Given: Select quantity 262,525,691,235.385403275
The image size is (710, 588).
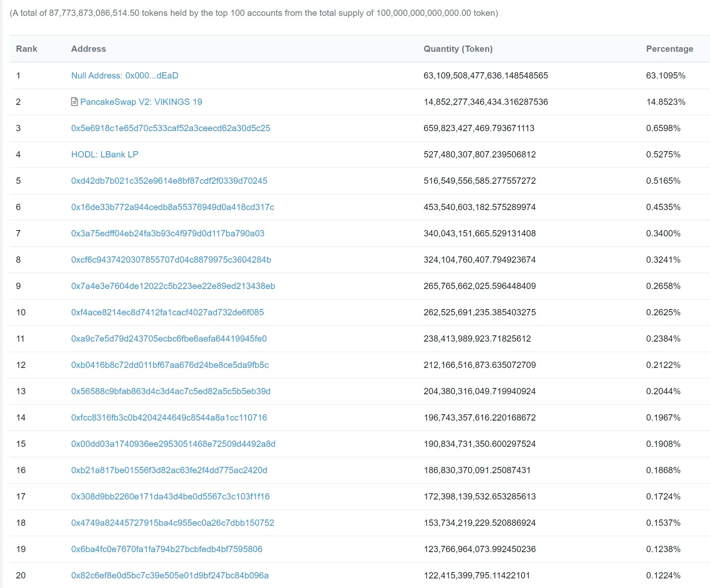Looking at the screenshot, I should pos(480,312).
